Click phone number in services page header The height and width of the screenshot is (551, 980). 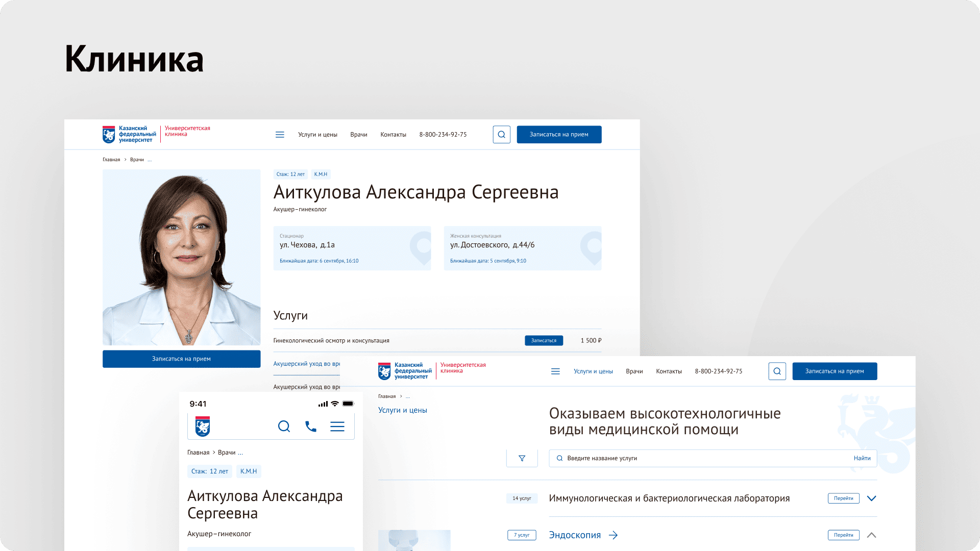pyautogui.click(x=719, y=371)
